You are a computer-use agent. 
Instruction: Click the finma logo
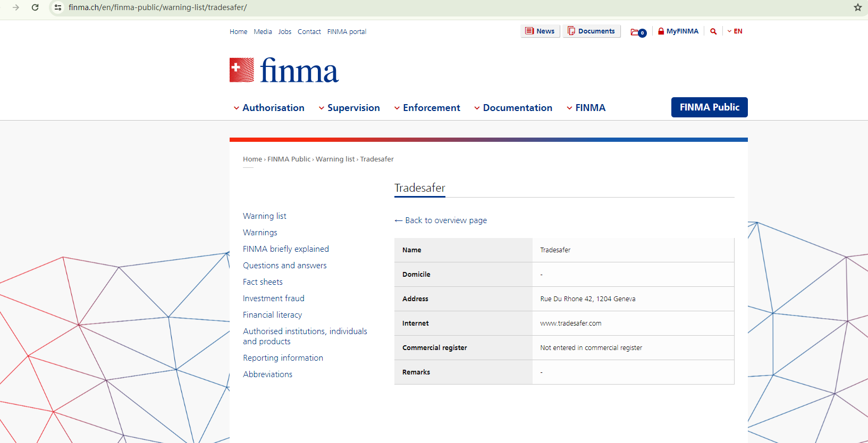click(x=284, y=71)
